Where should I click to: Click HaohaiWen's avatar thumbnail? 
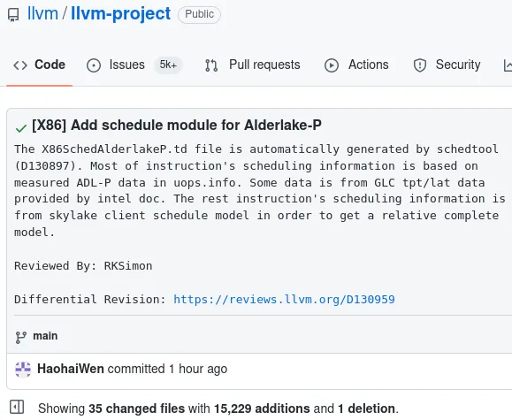point(23,370)
